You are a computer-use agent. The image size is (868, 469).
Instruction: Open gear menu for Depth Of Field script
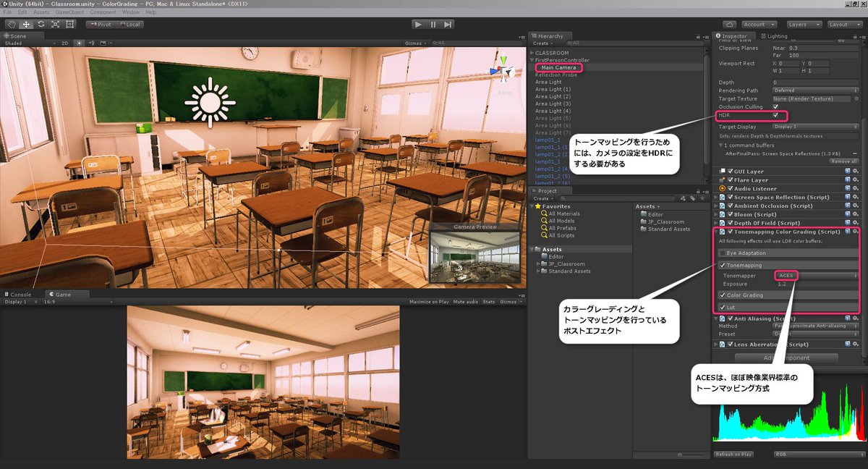(x=855, y=223)
